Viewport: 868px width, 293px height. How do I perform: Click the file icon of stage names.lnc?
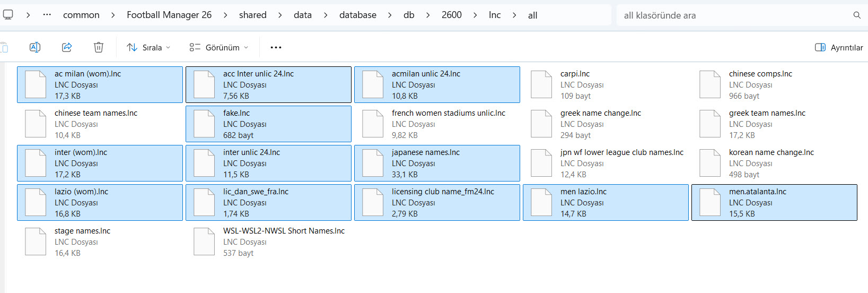click(36, 242)
